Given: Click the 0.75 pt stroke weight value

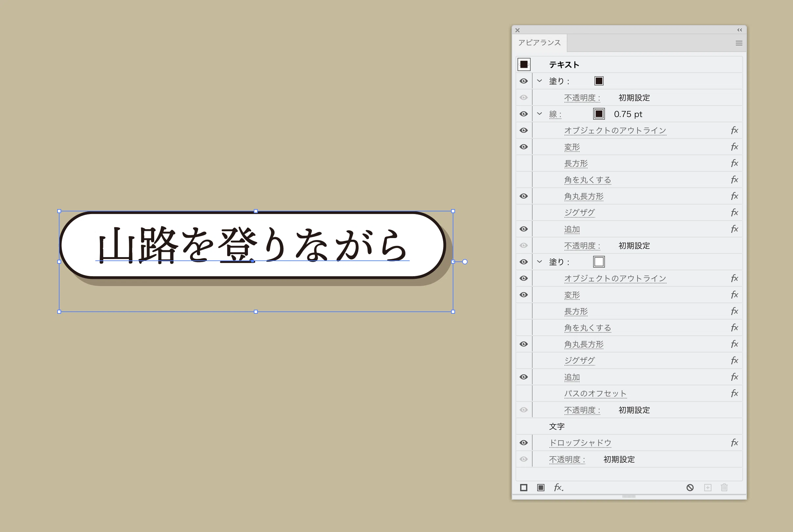Looking at the screenshot, I should coord(628,114).
